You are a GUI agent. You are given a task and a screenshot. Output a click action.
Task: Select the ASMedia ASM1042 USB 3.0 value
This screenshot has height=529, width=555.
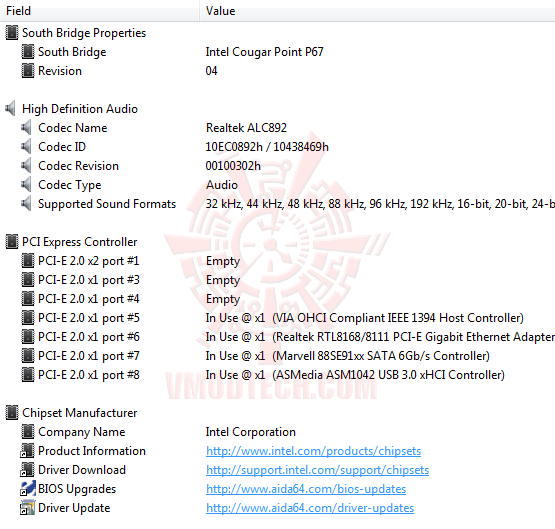click(355, 375)
